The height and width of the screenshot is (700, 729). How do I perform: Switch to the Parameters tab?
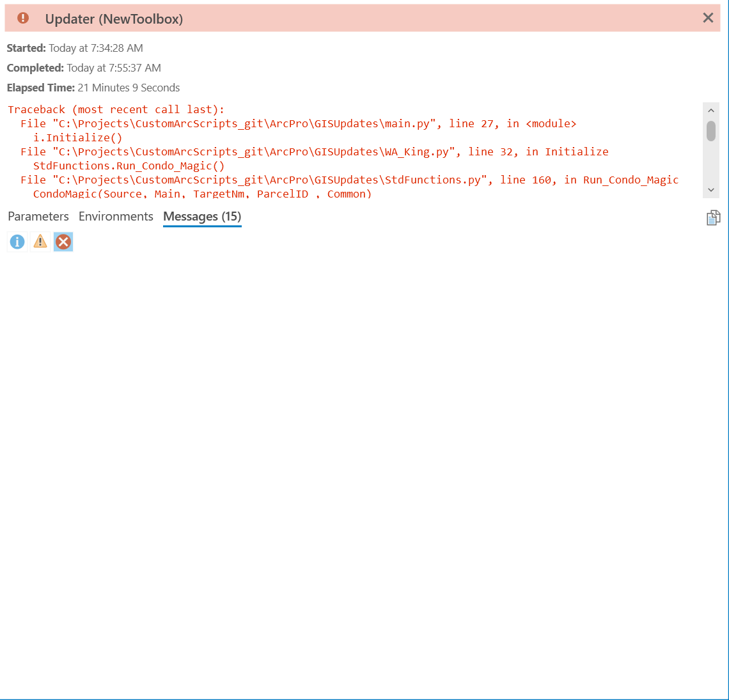click(38, 216)
